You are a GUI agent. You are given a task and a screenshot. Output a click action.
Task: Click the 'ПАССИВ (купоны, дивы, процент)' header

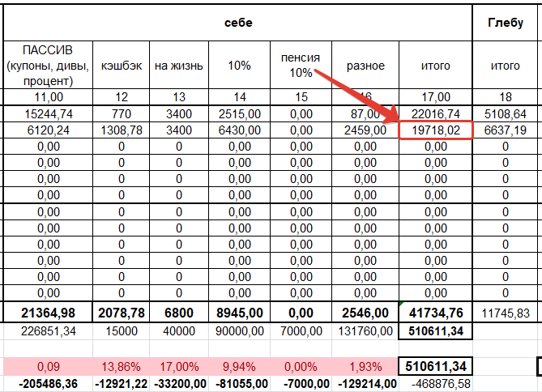pos(48,66)
